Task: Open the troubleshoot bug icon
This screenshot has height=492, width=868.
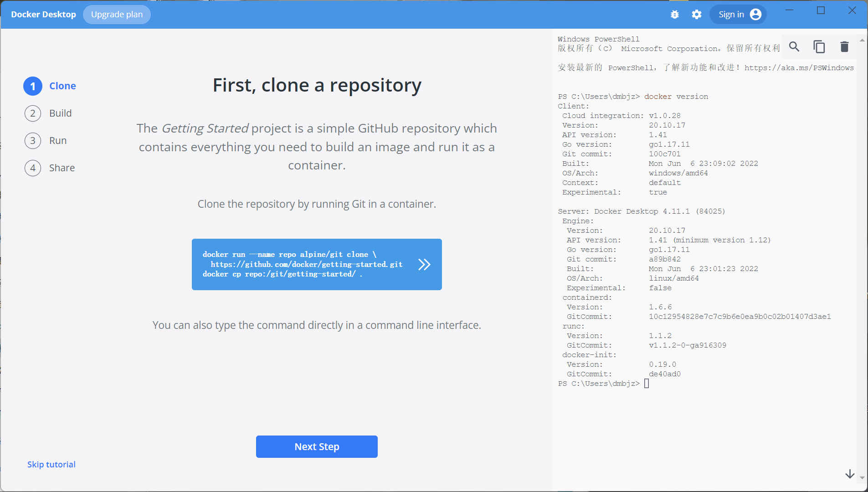Action: click(675, 15)
